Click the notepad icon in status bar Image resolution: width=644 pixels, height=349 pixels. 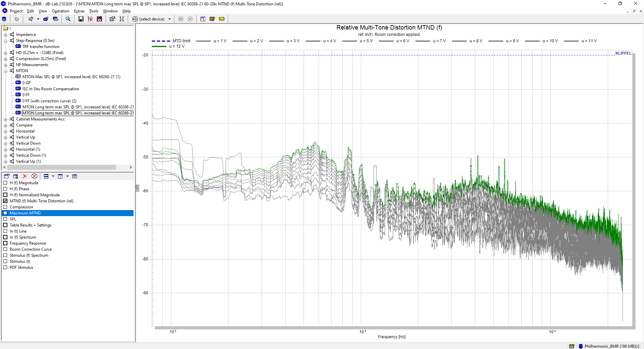click(572, 346)
